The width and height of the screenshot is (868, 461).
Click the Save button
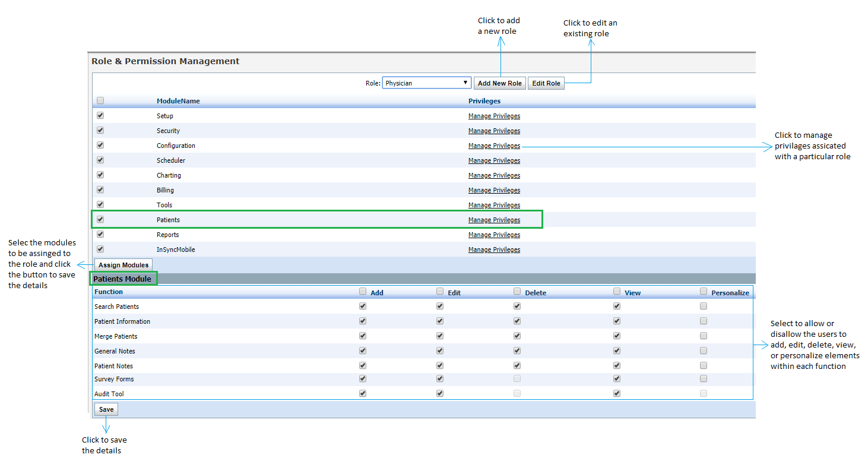(106, 409)
